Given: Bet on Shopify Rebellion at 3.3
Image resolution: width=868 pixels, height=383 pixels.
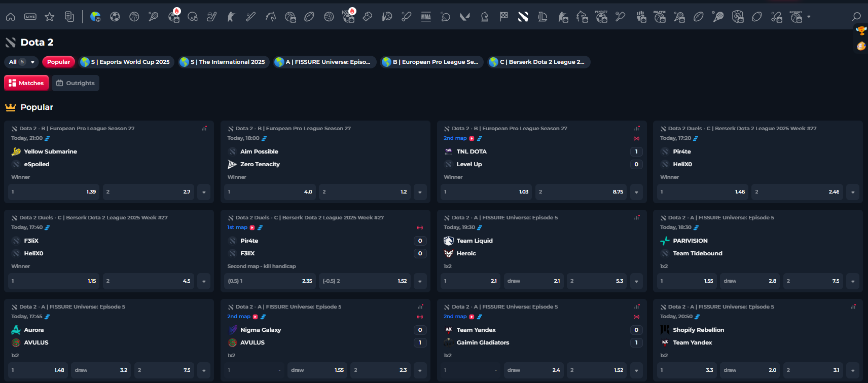Looking at the screenshot, I should tap(687, 370).
